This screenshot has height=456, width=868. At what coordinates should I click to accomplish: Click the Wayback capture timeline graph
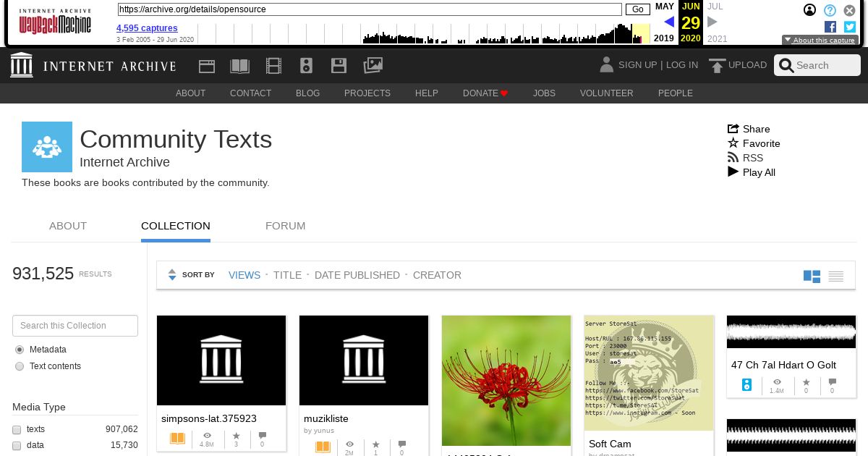(423, 33)
